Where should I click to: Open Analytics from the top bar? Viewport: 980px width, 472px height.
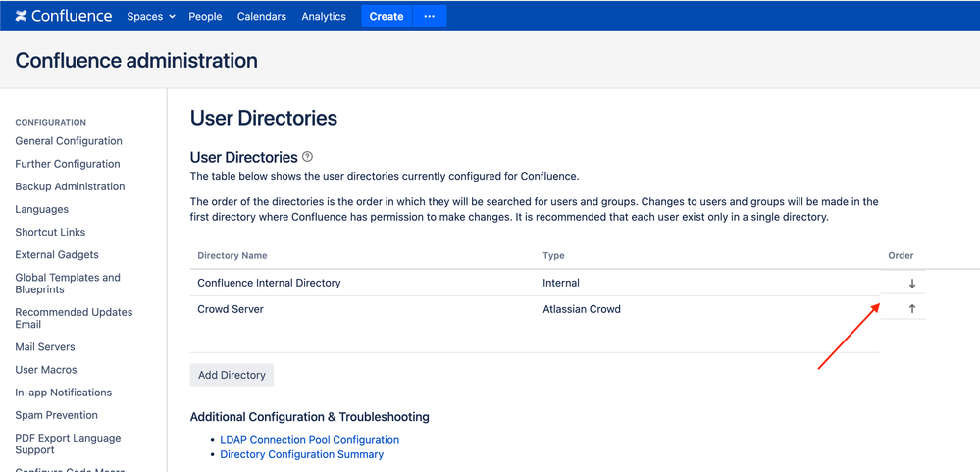point(323,17)
